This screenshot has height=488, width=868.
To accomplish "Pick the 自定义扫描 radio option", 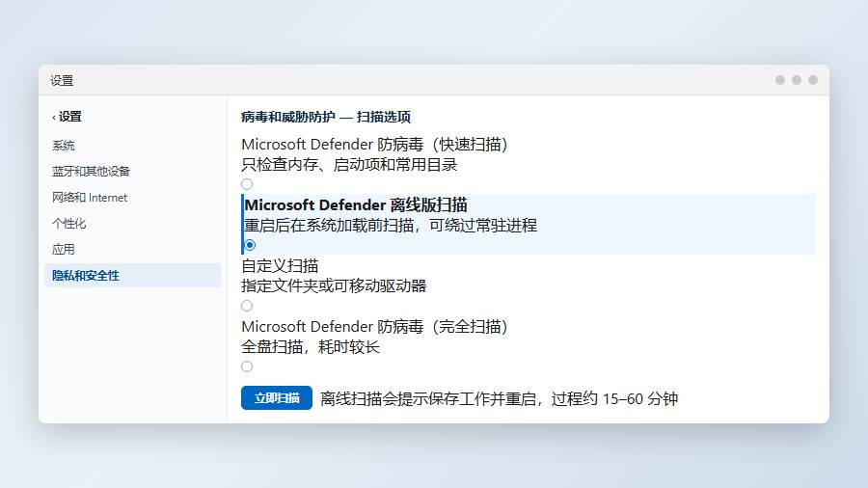I will [x=247, y=306].
